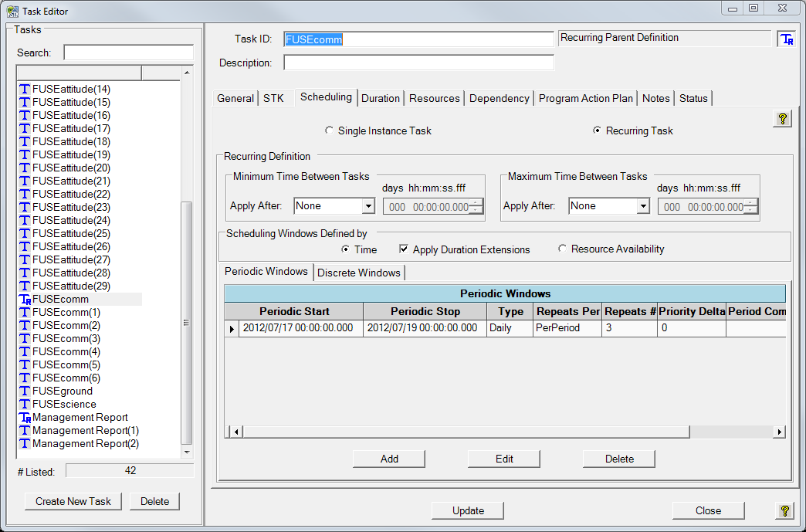Open the Minimum Time Apply After dropdown
Viewport: 806px width, 532px height.
pyautogui.click(x=368, y=206)
